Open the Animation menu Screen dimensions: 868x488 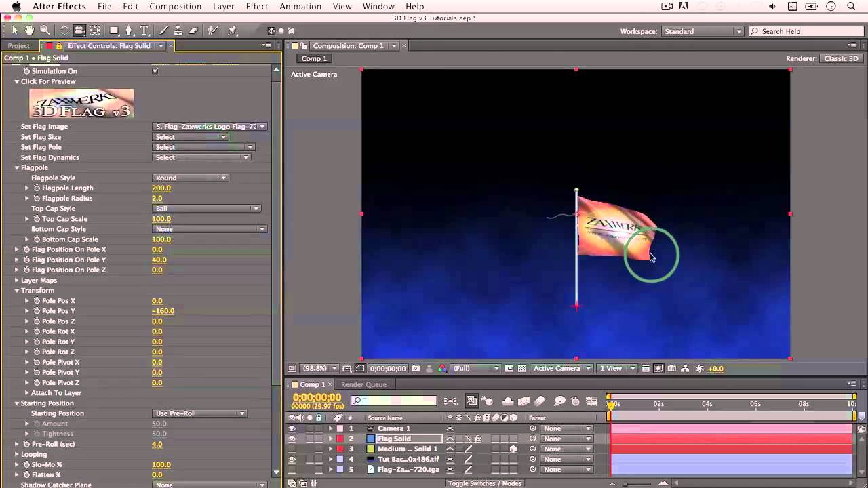(x=300, y=7)
